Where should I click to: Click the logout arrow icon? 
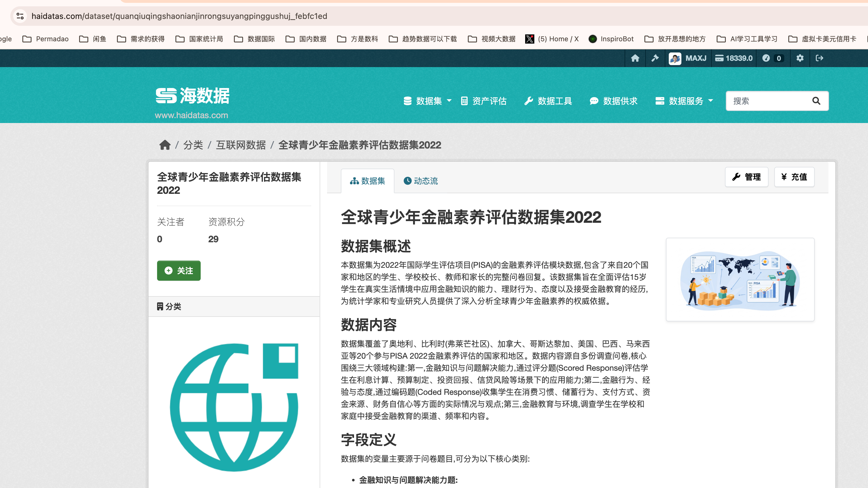coord(819,58)
